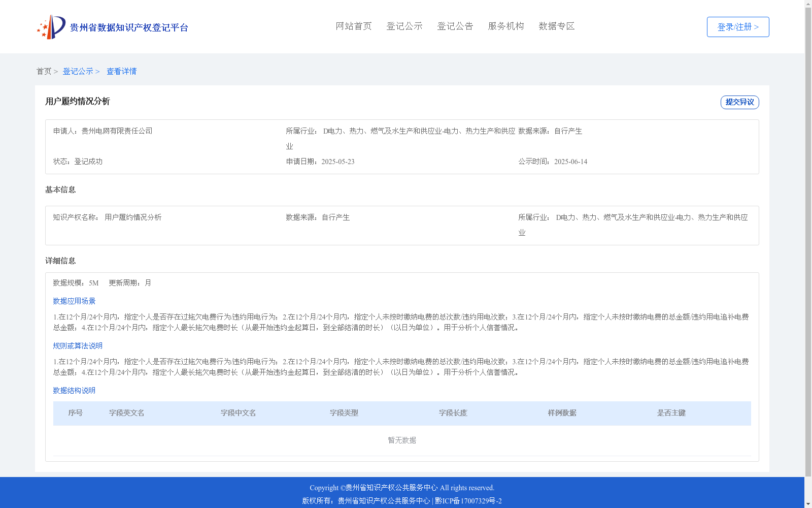
Task: Click the 字段长度 column header
Action: coord(453,413)
